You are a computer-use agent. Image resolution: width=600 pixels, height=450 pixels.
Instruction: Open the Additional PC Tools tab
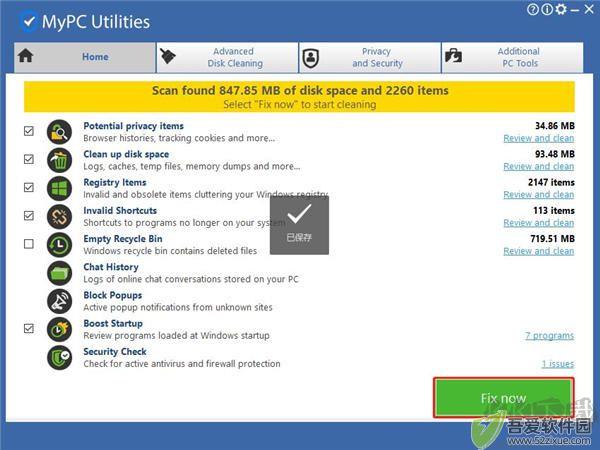(x=512, y=57)
